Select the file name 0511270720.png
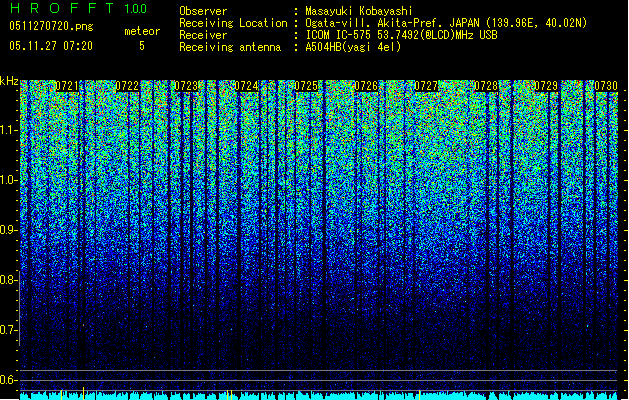 coord(51,27)
